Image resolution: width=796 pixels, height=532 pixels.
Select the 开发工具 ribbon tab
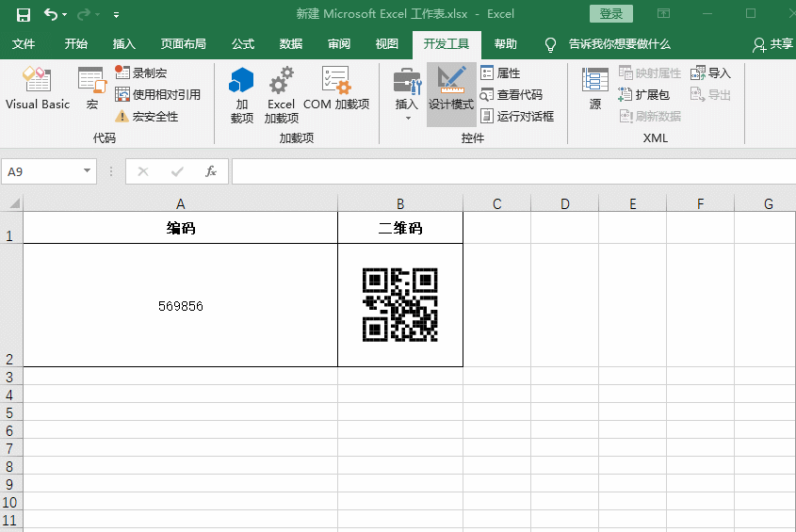click(x=447, y=44)
